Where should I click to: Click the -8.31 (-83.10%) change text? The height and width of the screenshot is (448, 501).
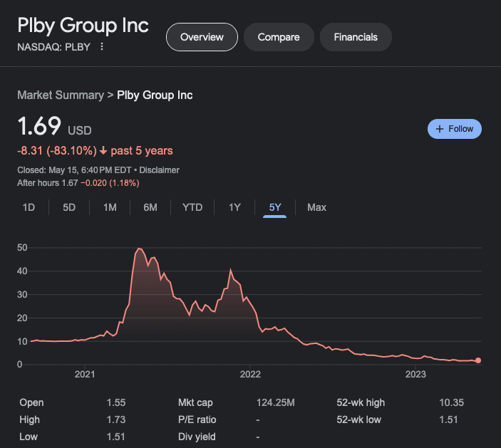[x=57, y=150]
